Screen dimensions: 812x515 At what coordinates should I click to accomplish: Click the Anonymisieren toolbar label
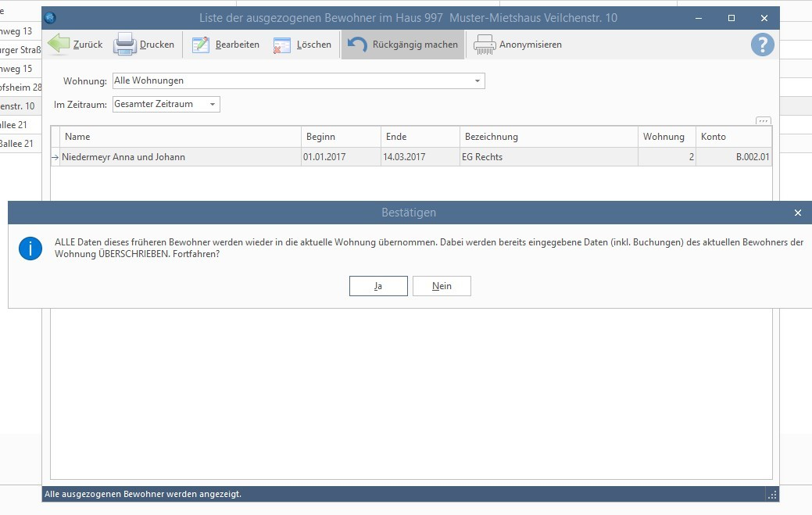point(531,45)
